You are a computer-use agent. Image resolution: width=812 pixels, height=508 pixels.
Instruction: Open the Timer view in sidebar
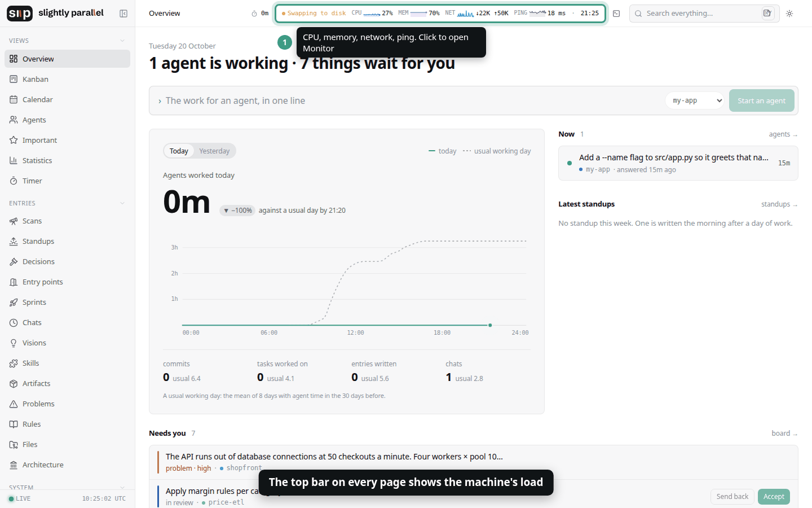67,181
